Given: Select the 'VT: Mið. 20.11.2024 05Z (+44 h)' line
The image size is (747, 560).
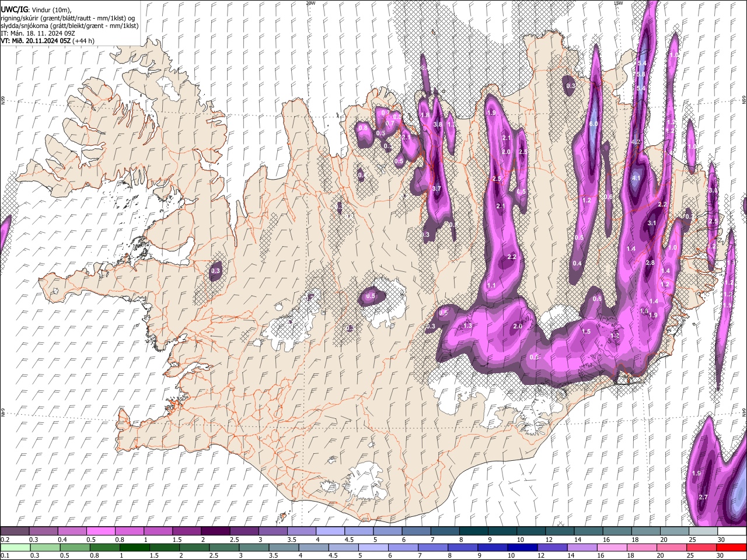Looking at the screenshot, I should point(47,41).
